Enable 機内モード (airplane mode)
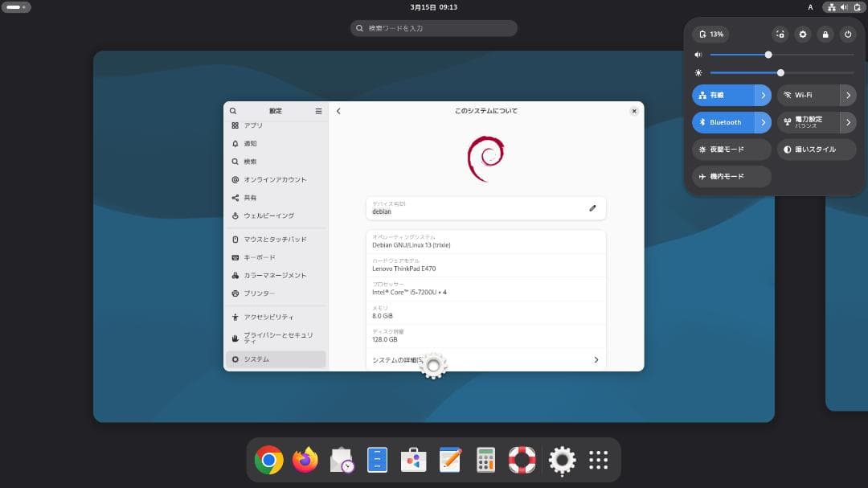The image size is (868, 488). click(x=731, y=176)
